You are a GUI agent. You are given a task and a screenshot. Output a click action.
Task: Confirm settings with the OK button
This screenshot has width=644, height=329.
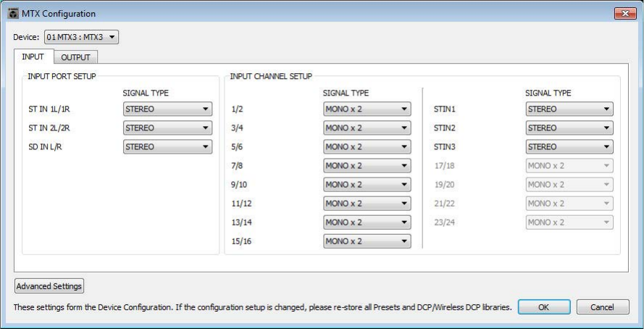point(544,307)
